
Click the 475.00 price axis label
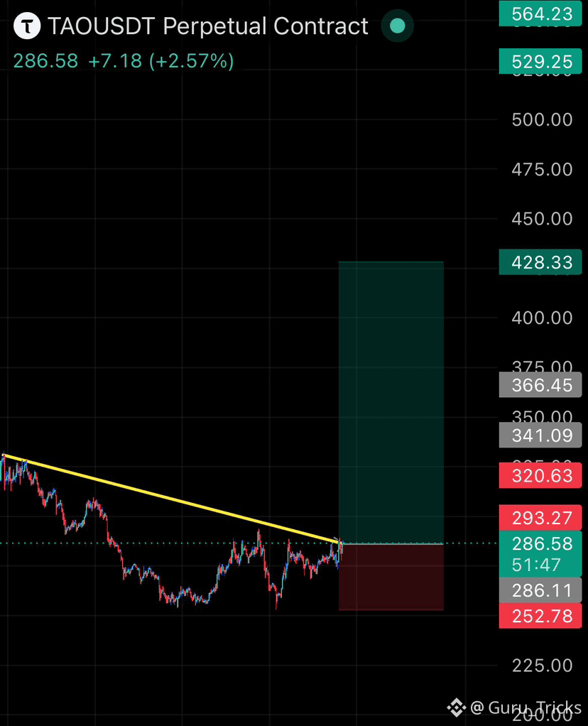542,170
